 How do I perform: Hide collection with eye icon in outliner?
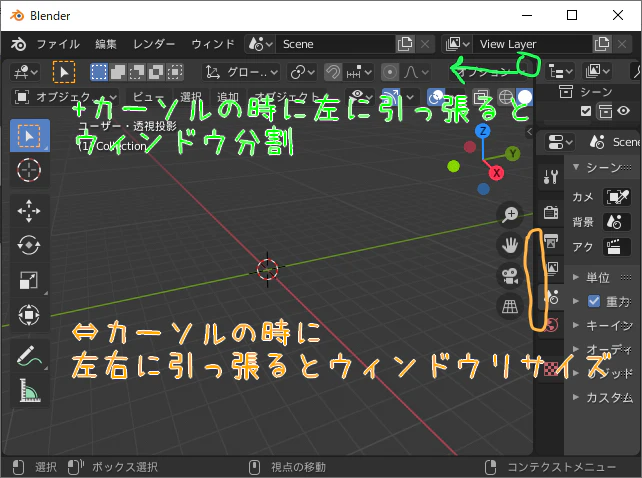coord(623,111)
